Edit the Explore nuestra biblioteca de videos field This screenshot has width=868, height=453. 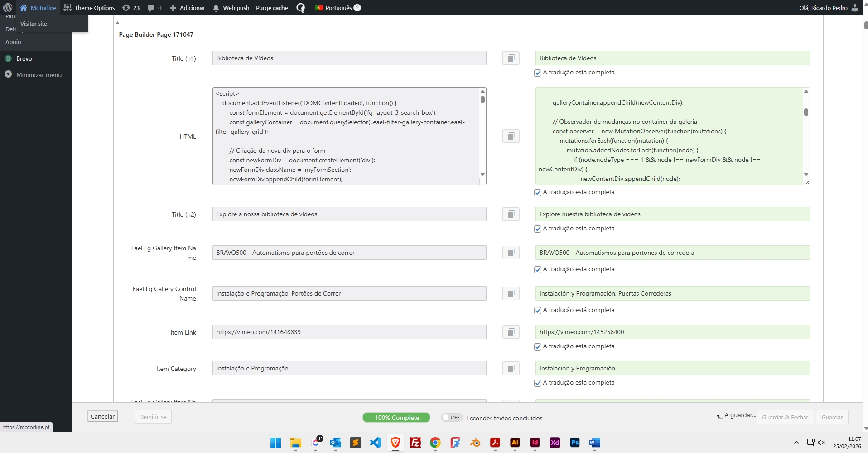point(672,214)
